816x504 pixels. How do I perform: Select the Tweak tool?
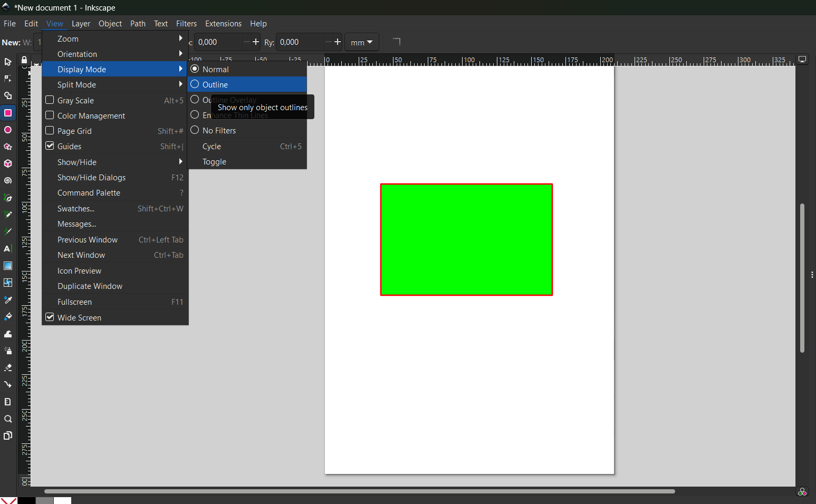click(8, 334)
